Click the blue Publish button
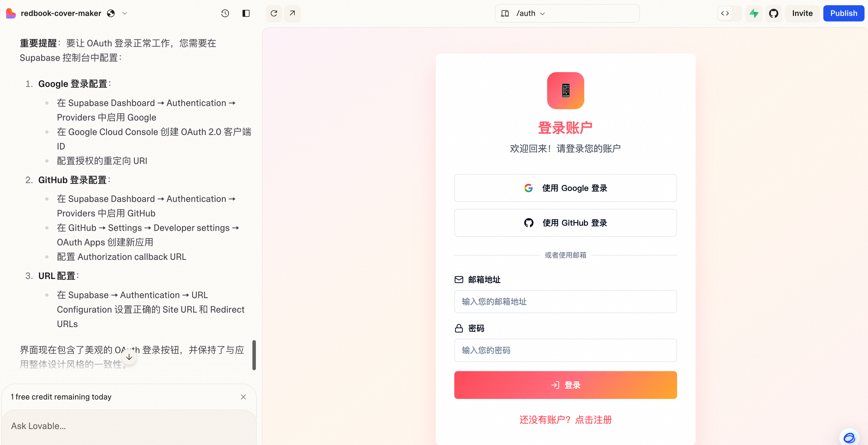This screenshot has height=445, width=868. point(843,13)
